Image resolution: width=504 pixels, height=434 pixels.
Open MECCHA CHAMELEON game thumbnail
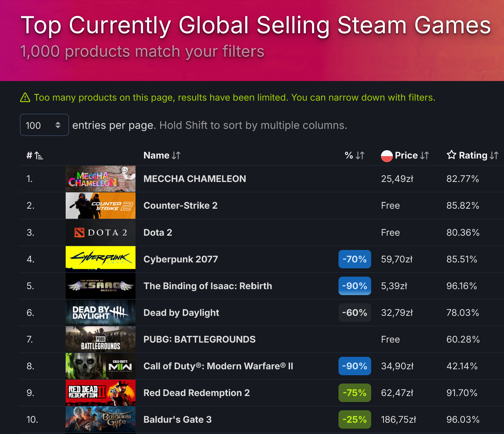(100, 179)
